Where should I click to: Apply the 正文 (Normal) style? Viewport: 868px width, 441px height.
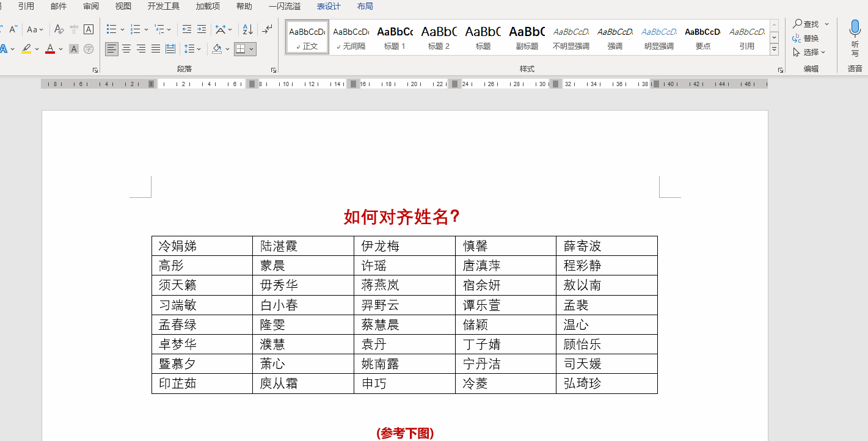coord(307,37)
